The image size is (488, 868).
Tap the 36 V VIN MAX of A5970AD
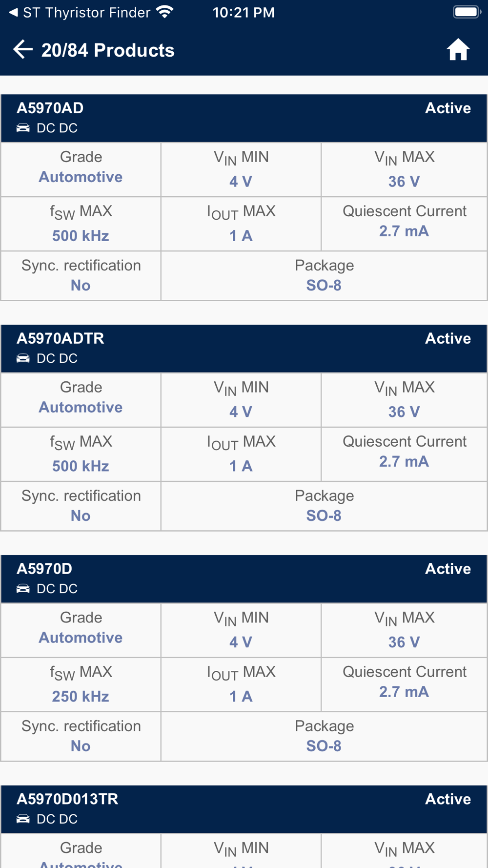click(404, 182)
